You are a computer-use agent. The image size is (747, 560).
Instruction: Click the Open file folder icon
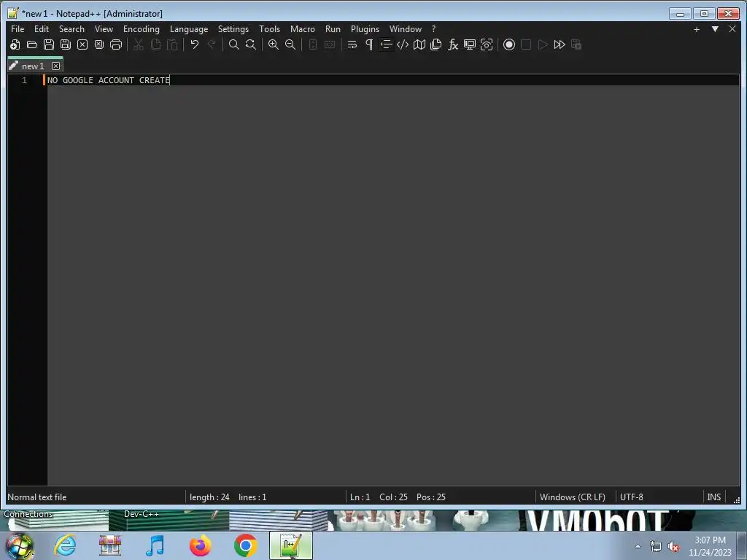coord(32,44)
